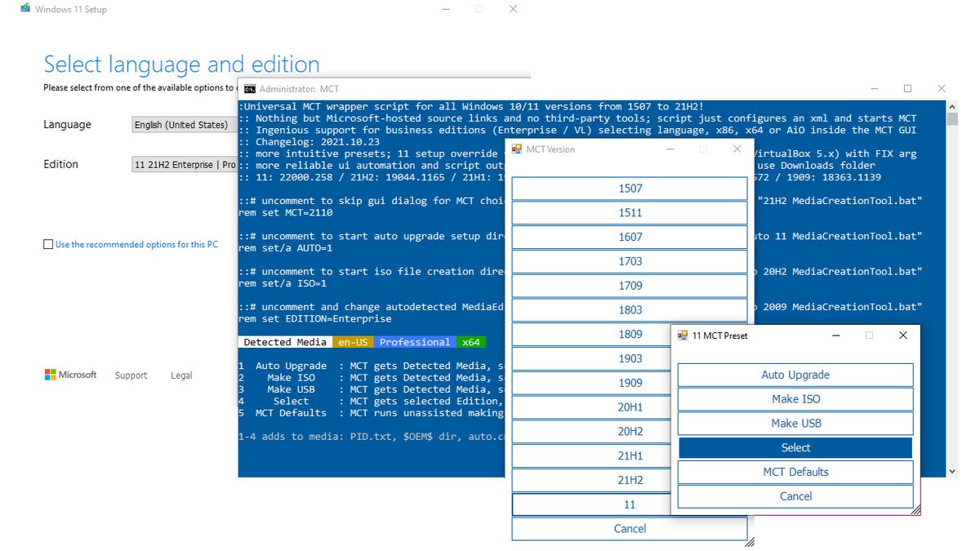Enable 'Use the recommended options for this PC'
Screen dimensions: 980x551
[47, 244]
